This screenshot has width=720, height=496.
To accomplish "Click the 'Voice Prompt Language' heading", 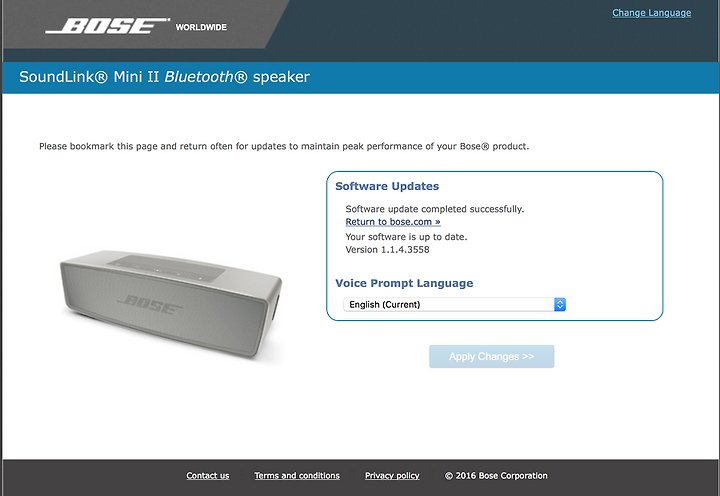I will (x=404, y=283).
